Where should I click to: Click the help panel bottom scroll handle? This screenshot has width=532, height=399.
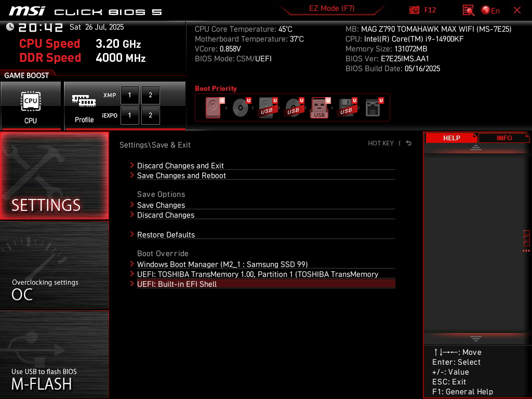[x=476, y=338]
